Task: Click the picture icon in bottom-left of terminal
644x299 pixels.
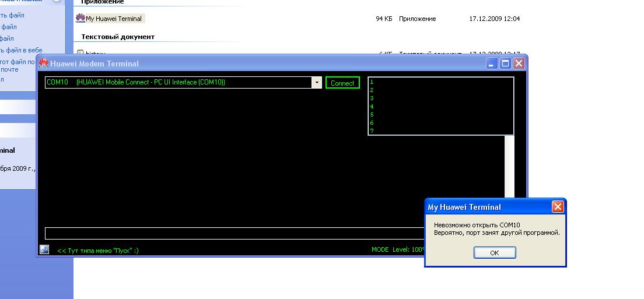Action: 44,249
